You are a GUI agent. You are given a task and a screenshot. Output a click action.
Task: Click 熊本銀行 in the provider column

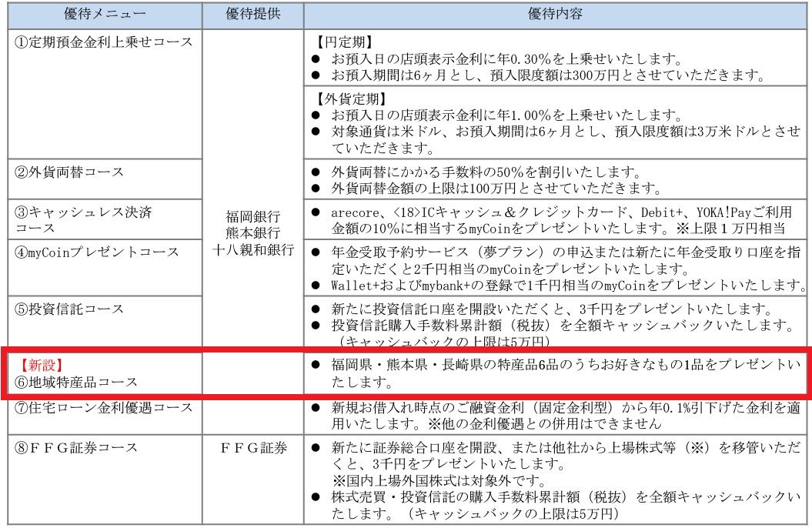[252, 233]
